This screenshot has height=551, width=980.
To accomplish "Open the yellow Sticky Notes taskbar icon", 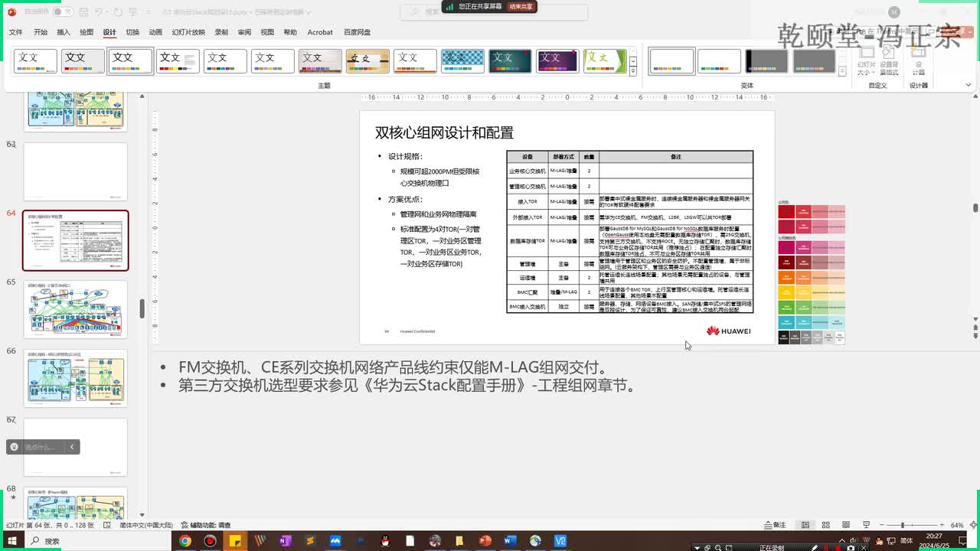I will [235, 541].
